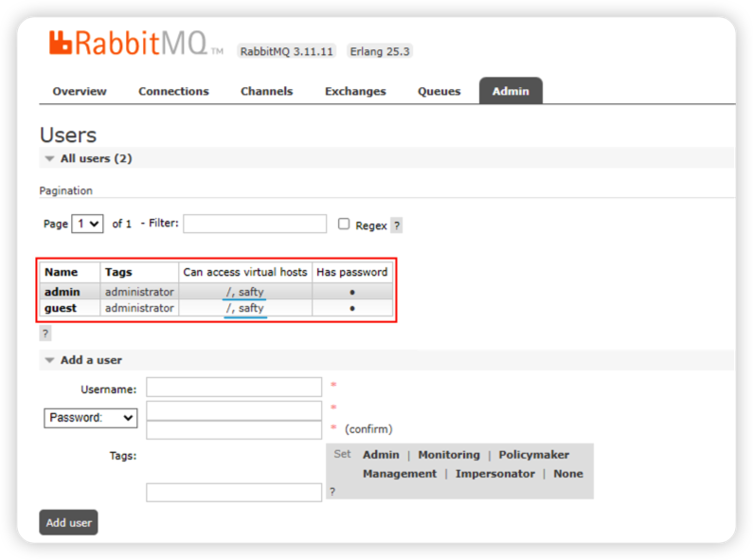Switch to the Queues tab
This screenshot has height=560, width=753.
pos(439,91)
